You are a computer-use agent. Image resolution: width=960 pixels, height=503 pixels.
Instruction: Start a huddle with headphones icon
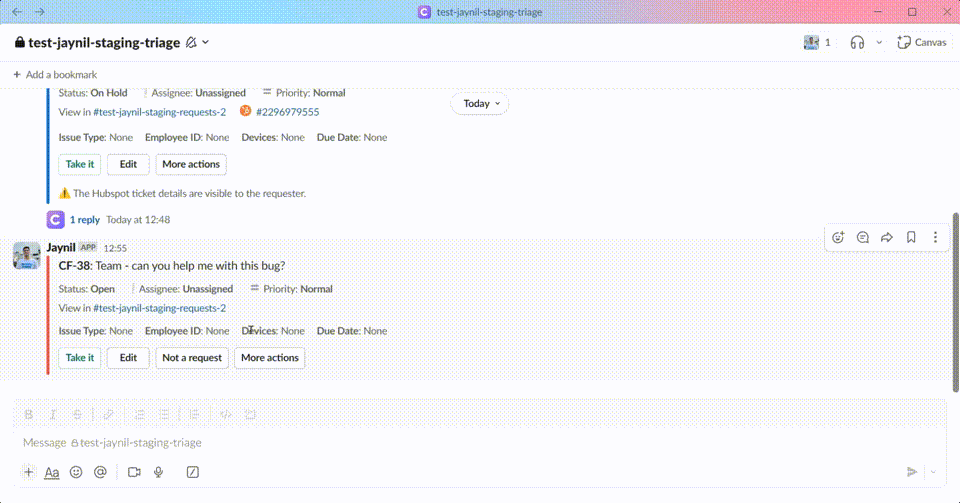click(x=857, y=42)
